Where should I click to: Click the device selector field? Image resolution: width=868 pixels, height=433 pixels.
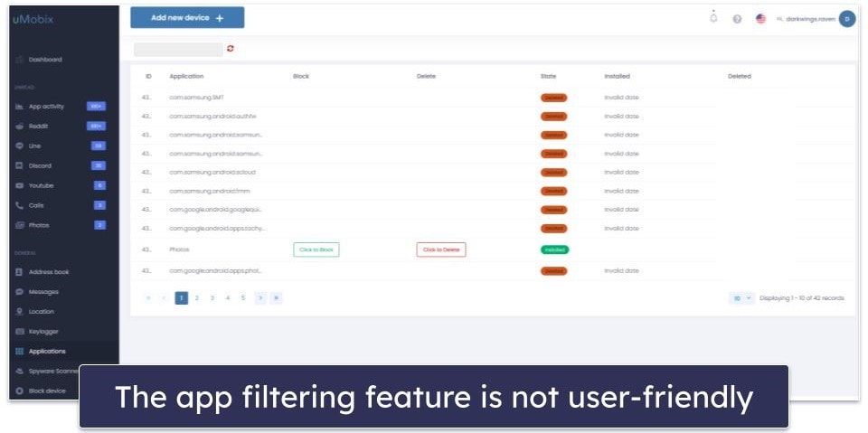click(178, 50)
